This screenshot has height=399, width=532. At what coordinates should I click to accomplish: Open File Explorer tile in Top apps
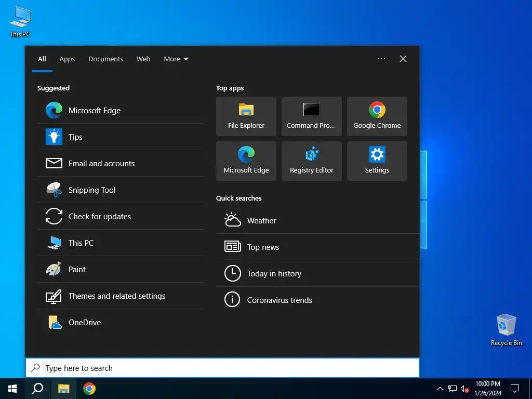246,116
